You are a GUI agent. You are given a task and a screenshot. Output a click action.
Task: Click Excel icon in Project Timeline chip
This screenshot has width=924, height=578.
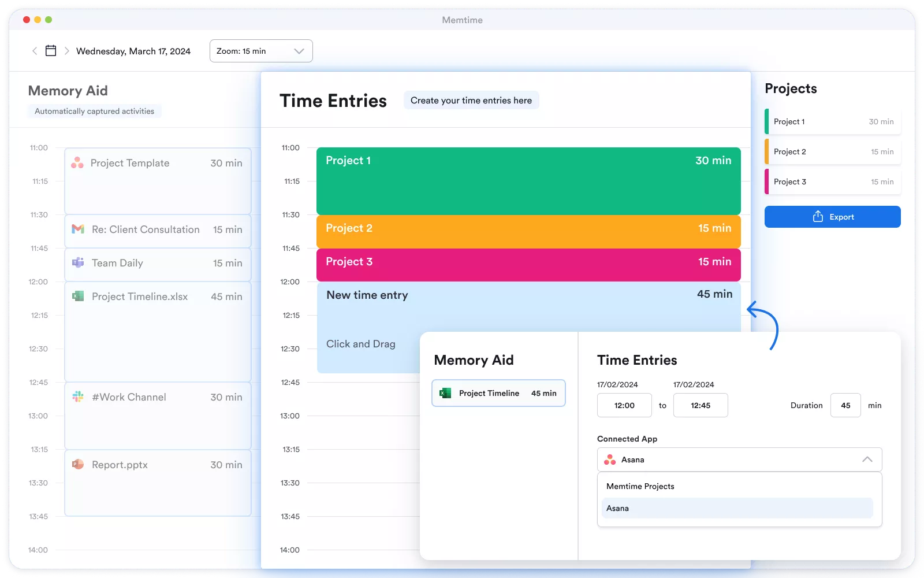point(445,393)
